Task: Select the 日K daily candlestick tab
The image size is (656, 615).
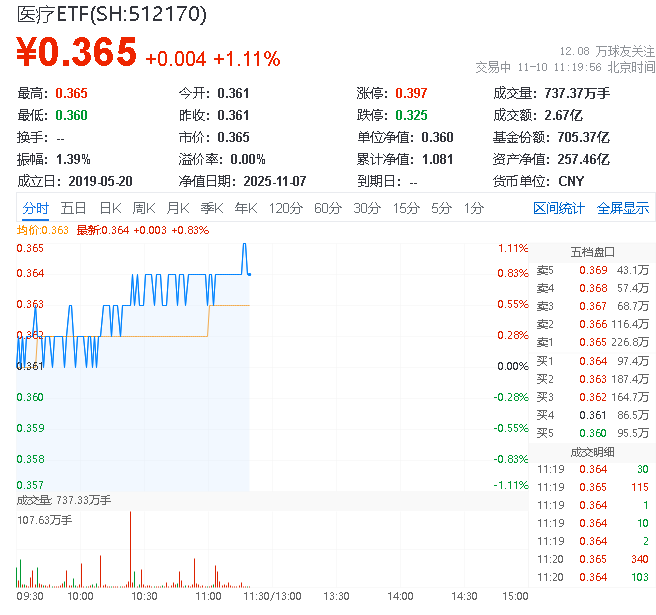Action: click(x=109, y=208)
